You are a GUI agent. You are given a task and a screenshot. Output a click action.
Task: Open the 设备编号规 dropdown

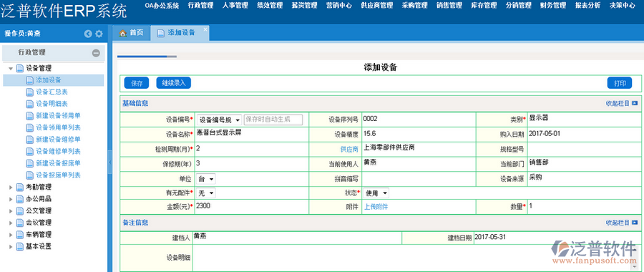pyautogui.click(x=220, y=120)
